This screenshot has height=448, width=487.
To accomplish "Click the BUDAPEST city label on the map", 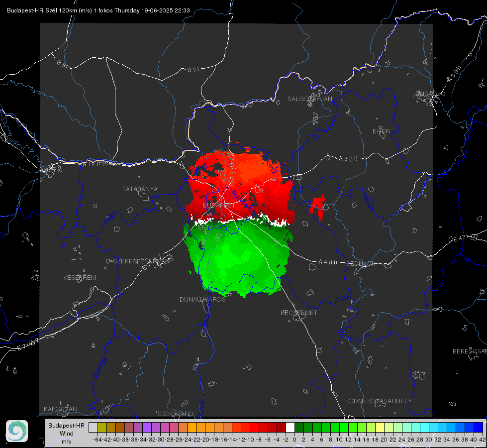I will click(x=219, y=206).
